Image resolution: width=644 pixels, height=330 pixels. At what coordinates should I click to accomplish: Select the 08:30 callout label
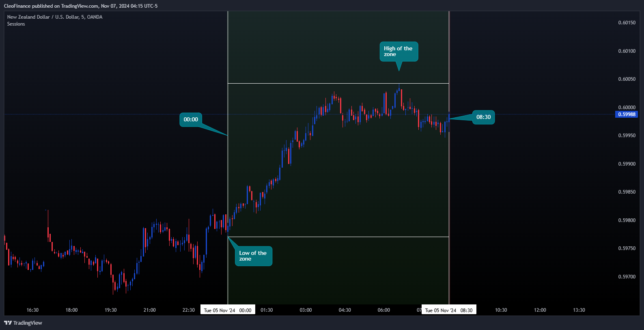[x=483, y=117]
